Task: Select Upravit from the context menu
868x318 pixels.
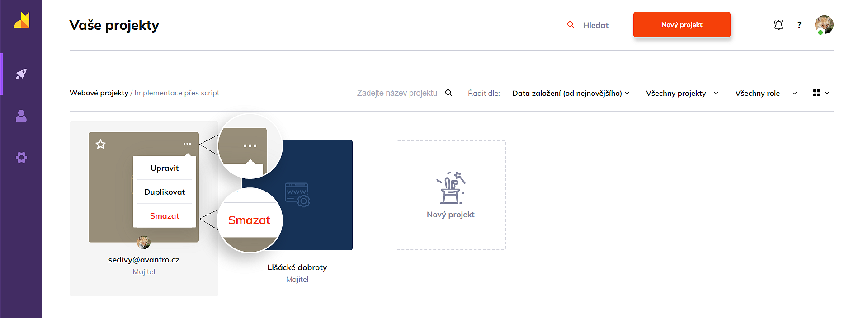Action: (165, 168)
